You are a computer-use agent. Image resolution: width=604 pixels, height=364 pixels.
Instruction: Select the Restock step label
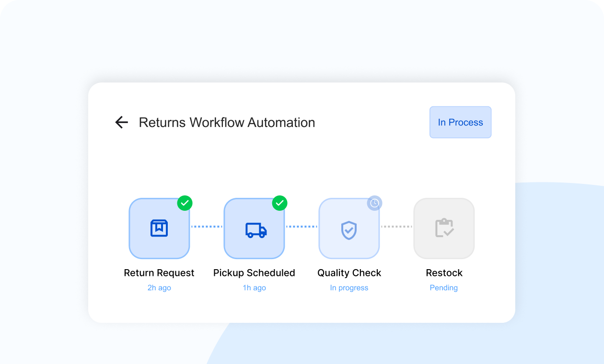[x=444, y=273]
